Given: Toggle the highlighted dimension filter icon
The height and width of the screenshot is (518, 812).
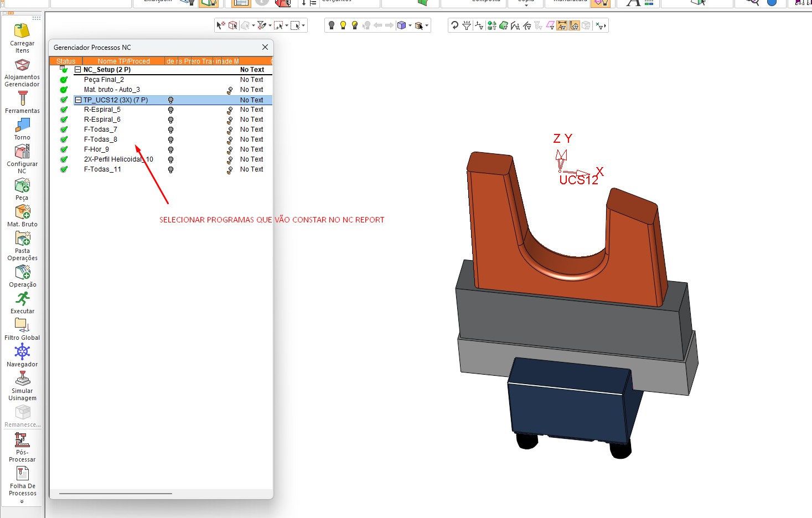Looking at the screenshot, I should [x=562, y=25].
